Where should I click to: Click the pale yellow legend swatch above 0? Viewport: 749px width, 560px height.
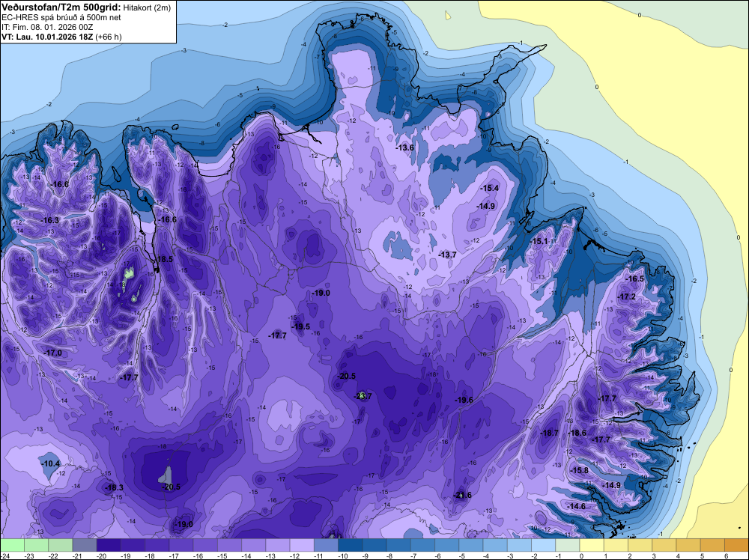coord(592,545)
